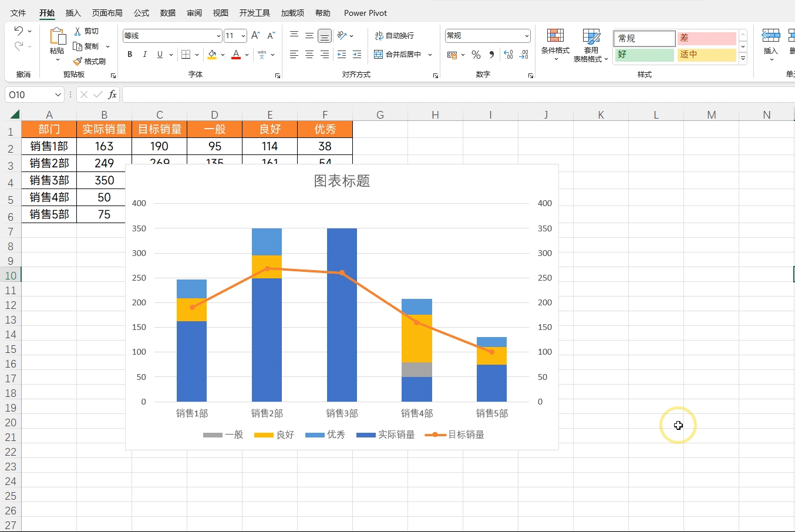
Task: Switch to the Insert (插入) ribbon tab
Action: pyautogui.click(x=73, y=13)
